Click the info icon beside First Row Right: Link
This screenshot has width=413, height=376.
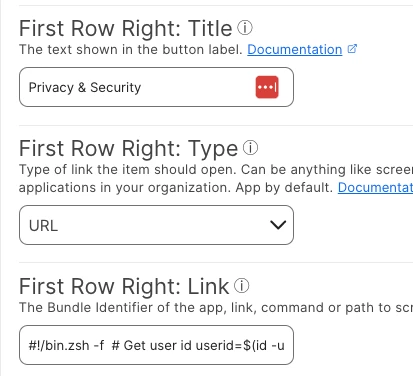pos(241,286)
